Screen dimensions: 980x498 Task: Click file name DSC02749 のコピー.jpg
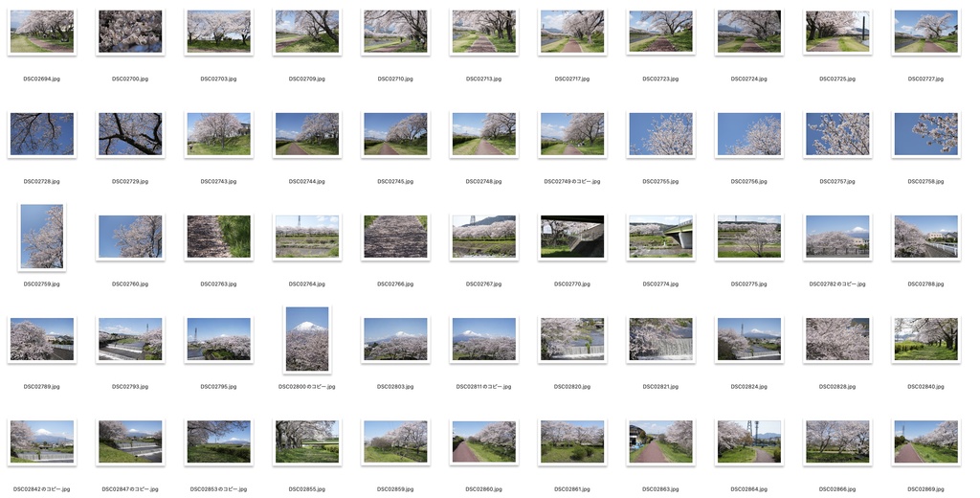click(572, 182)
